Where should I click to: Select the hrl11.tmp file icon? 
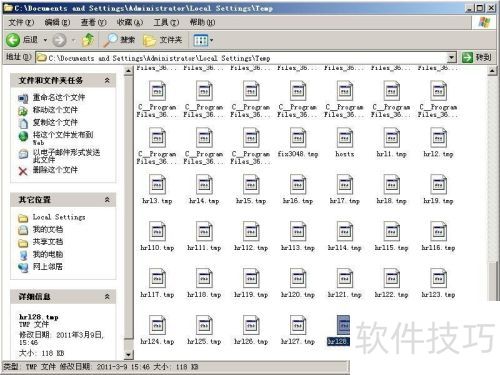tap(204, 231)
